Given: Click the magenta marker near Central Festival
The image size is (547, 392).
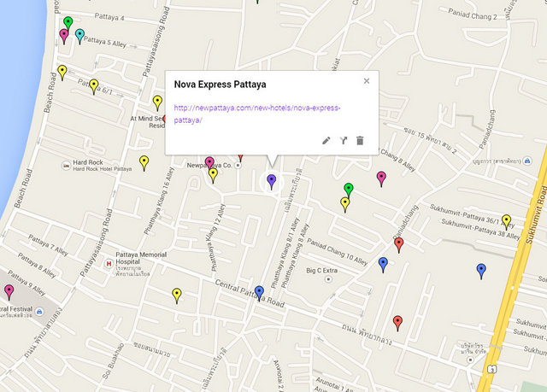Looking at the screenshot, I should 9,292.
